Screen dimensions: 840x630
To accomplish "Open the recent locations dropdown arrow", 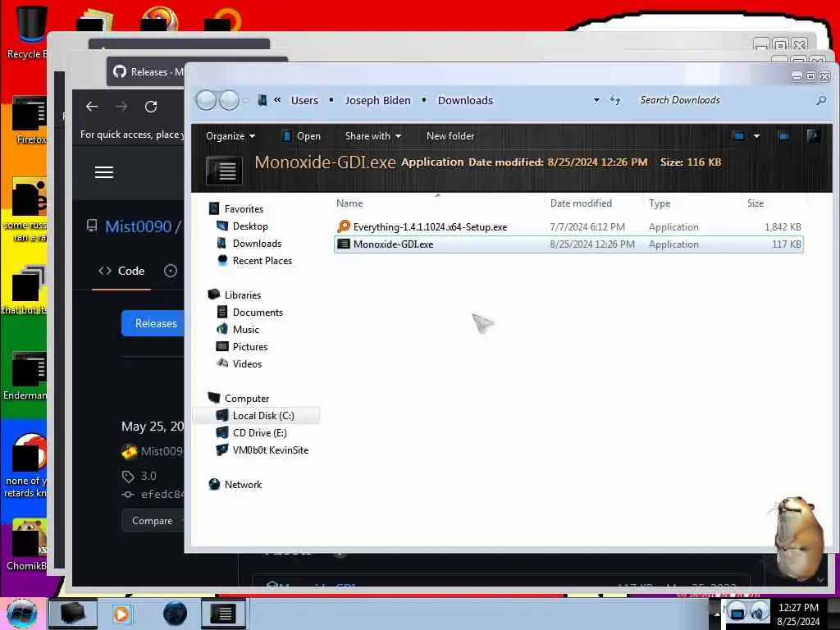I will coord(245,101).
